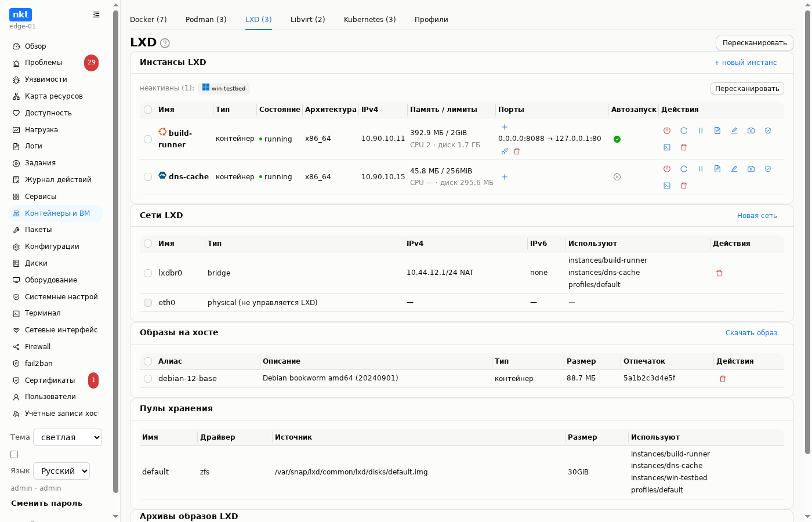Image resolution: width=812 pixels, height=522 pixels.
Task: Toggle autostart for dns-cache
Action: [x=617, y=177]
